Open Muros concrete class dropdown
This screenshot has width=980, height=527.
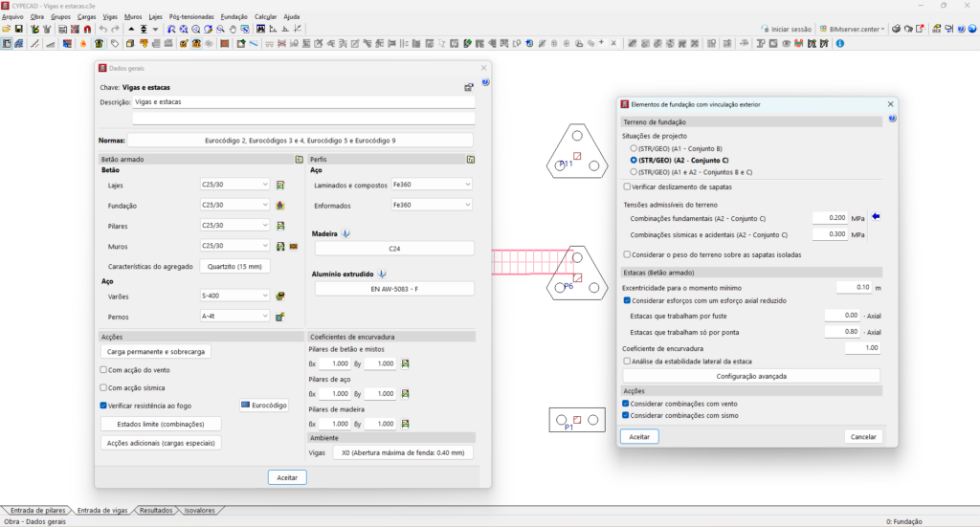click(234, 246)
